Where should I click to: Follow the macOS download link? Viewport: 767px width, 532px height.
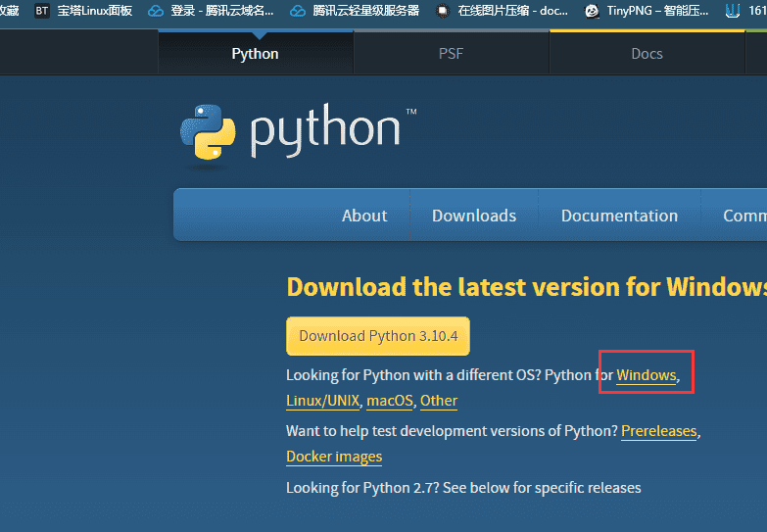pos(390,401)
